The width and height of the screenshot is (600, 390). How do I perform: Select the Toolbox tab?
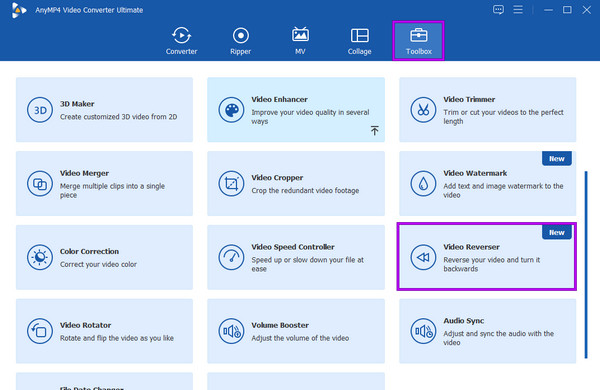[x=418, y=41]
